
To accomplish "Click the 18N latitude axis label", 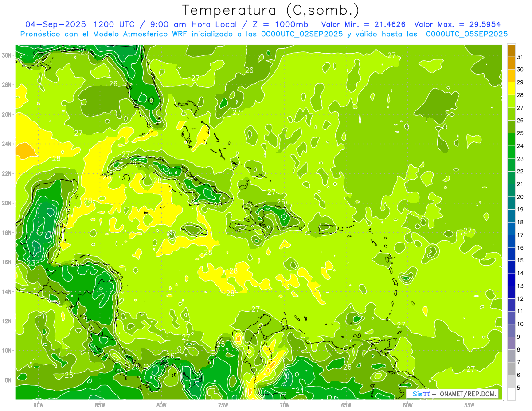I will tap(7, 232).
